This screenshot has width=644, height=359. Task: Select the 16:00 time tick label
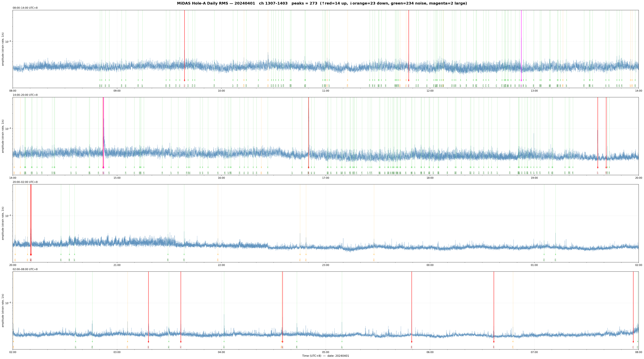pos(221,178)
